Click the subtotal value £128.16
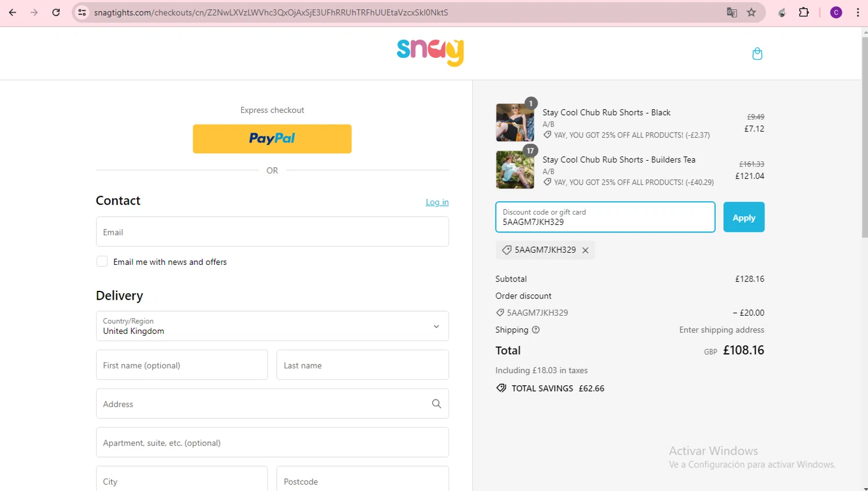Screen dimensions: 868x491 (x=749, y=279)
